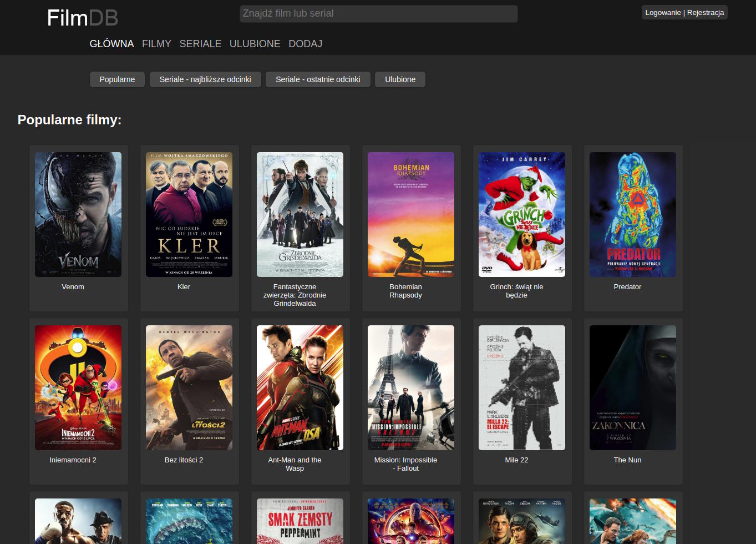The image size is (756, 544).
Task: Click the 'Venom' title text
Action: tap(73, 287)
